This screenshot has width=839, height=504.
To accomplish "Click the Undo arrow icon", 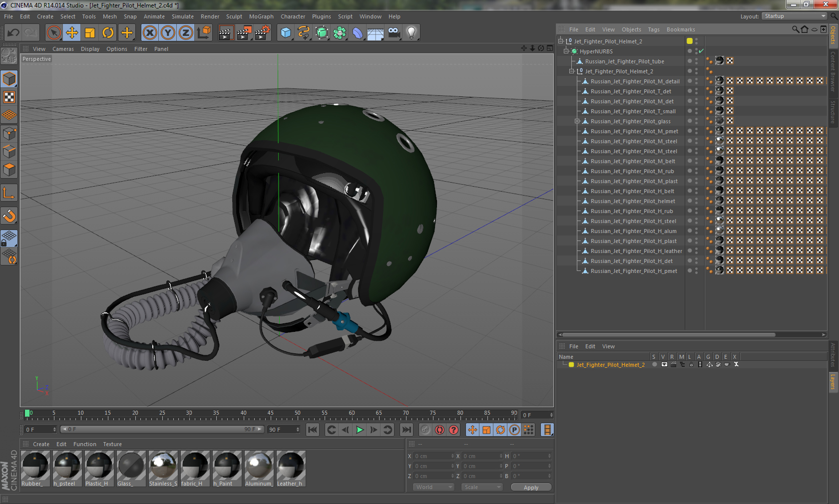I will point(13,33).
